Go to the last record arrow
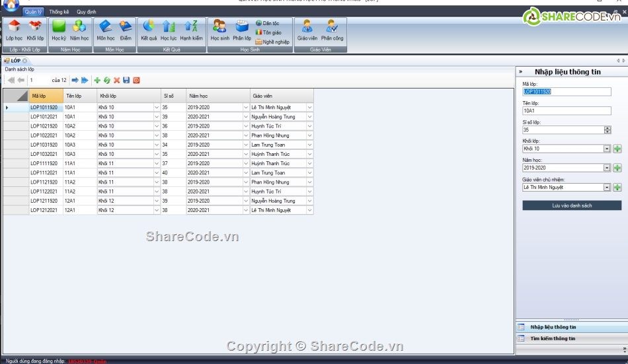This screenshot has height=364, width=628. tap(85, 80)
